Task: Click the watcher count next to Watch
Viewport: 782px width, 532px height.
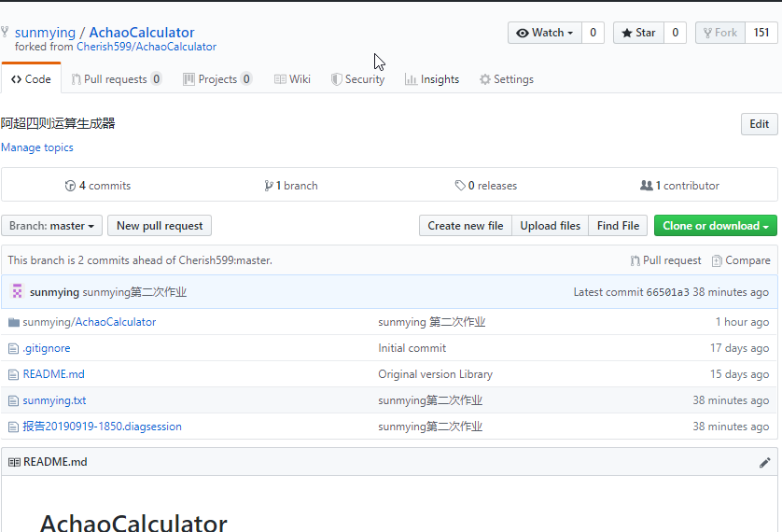Action: point(593,33)
